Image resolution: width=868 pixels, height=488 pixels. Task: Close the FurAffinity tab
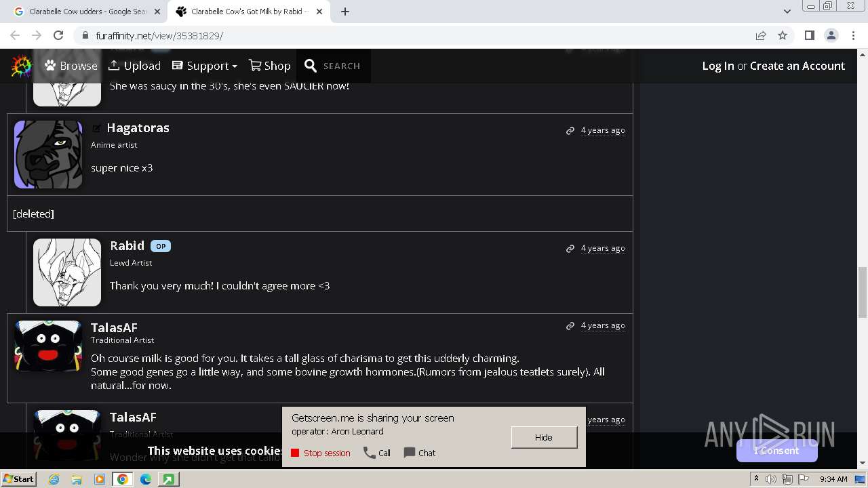[319, 12]
